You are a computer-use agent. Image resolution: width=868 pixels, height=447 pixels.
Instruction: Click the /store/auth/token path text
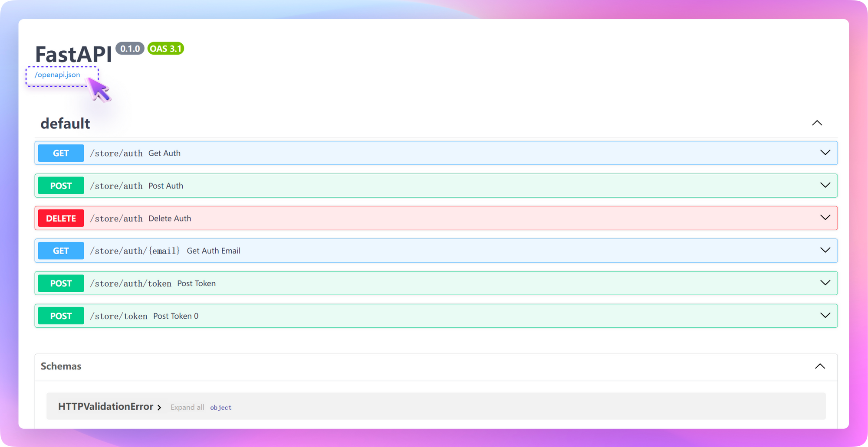coord(131,283)
